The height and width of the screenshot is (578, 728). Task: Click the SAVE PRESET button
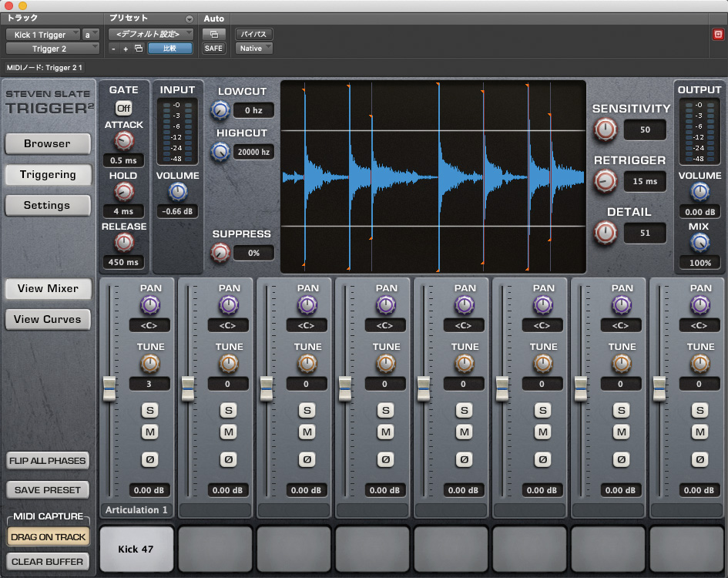(x=47, y=490)
